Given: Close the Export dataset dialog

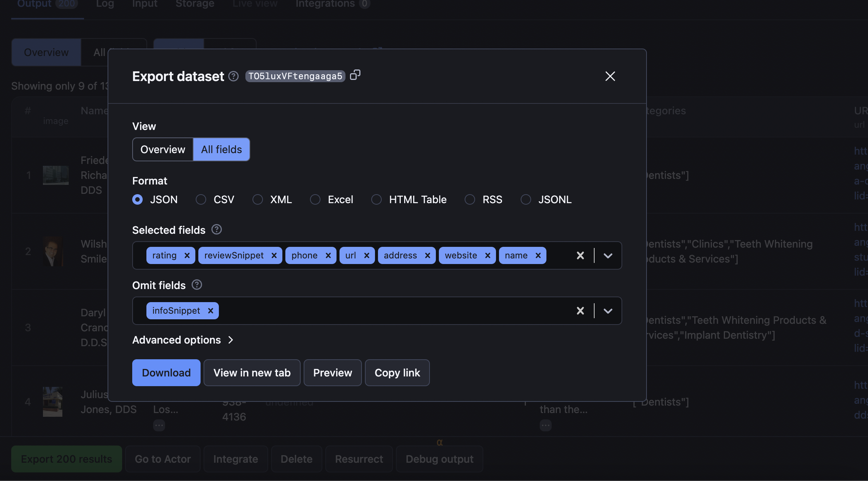Looking at the screenshot, I should 610,76.
